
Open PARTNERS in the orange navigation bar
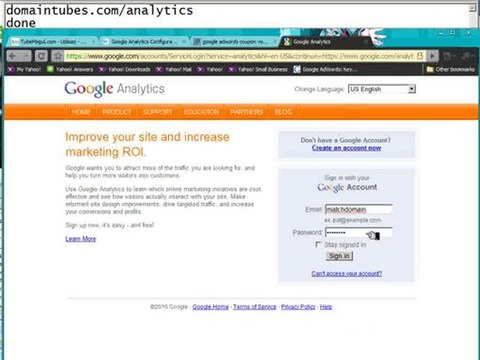coord(246,112)
